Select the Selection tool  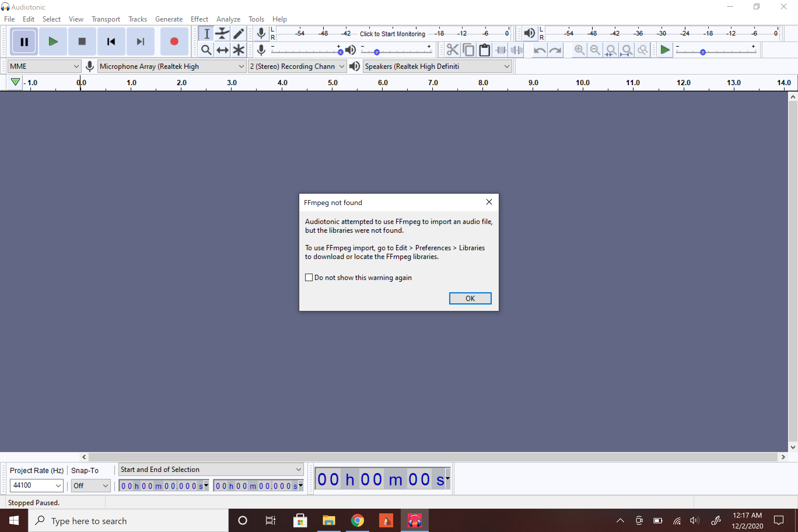(x=206, y=33)
